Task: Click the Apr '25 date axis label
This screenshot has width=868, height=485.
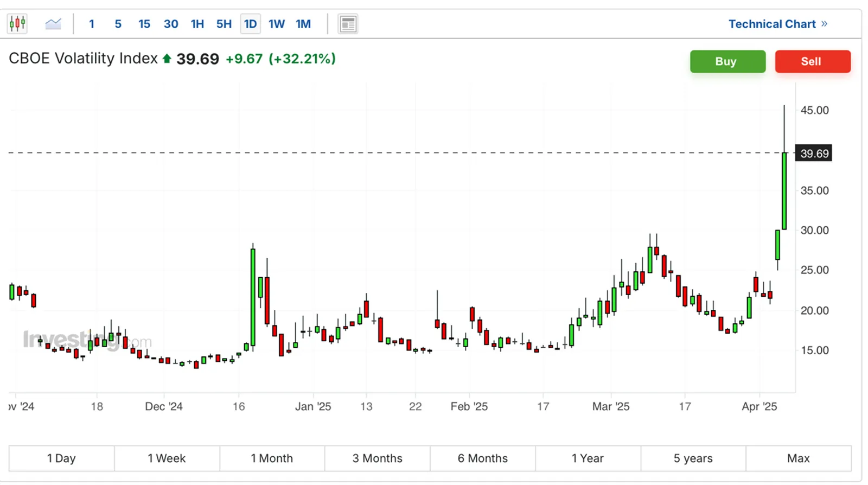Action: coord(759,406)
